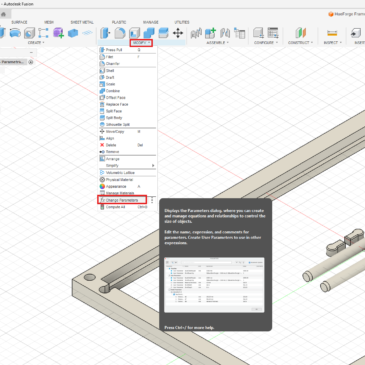Choose Scale from the Modify menu
365x365 pixels.
pos(127,84)
